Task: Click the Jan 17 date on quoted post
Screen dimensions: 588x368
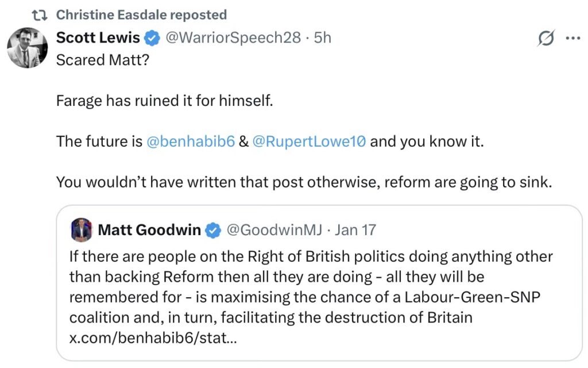Action: [x=355, y=231]
